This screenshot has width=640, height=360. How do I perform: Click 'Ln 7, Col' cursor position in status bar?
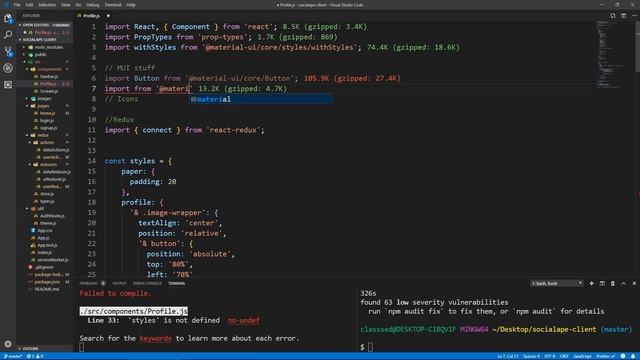pyautogui.click(x=507, y=356)
